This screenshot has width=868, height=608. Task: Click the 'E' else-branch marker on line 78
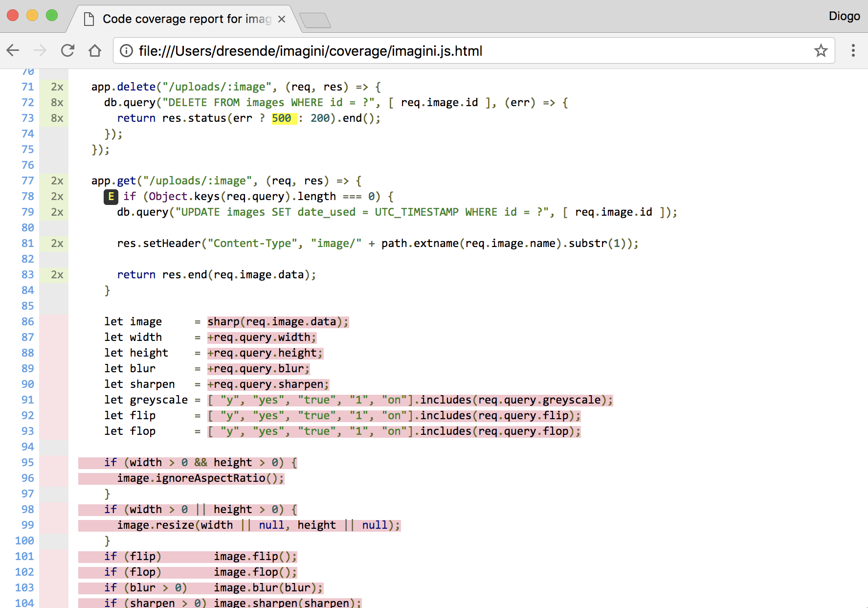111,197
